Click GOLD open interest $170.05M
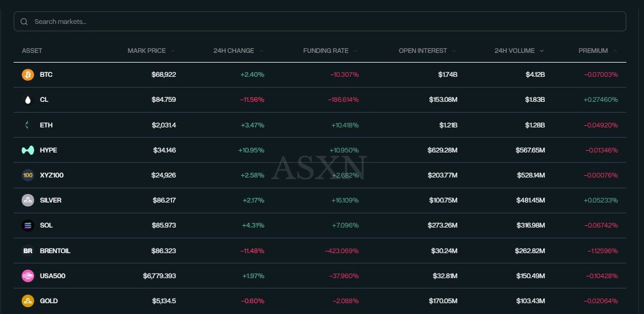 [443, 301]
